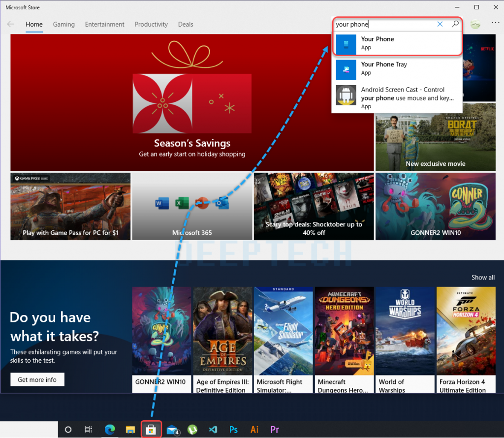Open Cortana circle on the taskbar
Screen dimensions: 504x438
click(68, 429)
